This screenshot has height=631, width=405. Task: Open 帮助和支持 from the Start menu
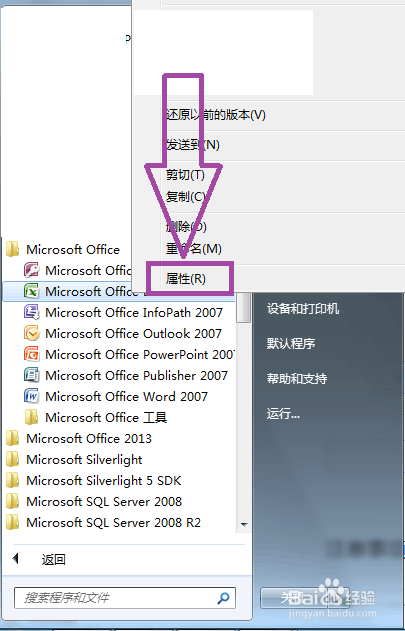pyautogui.click(x=297, y=379)
